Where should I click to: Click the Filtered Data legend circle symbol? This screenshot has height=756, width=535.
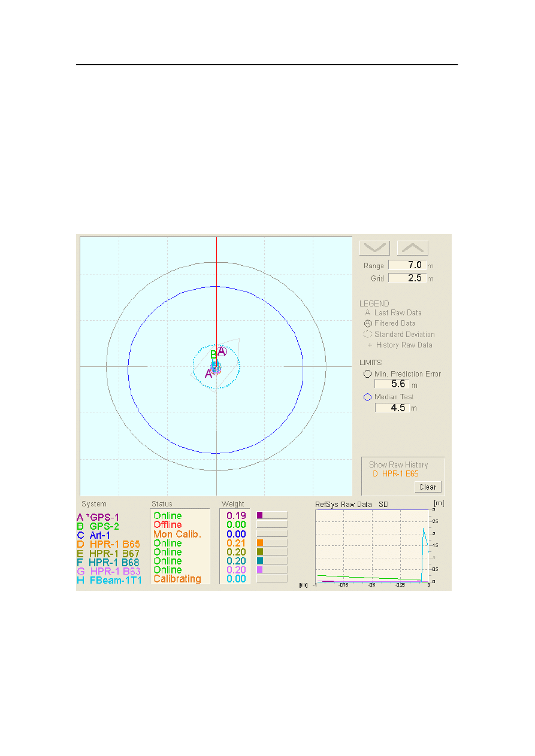(368, 323)
